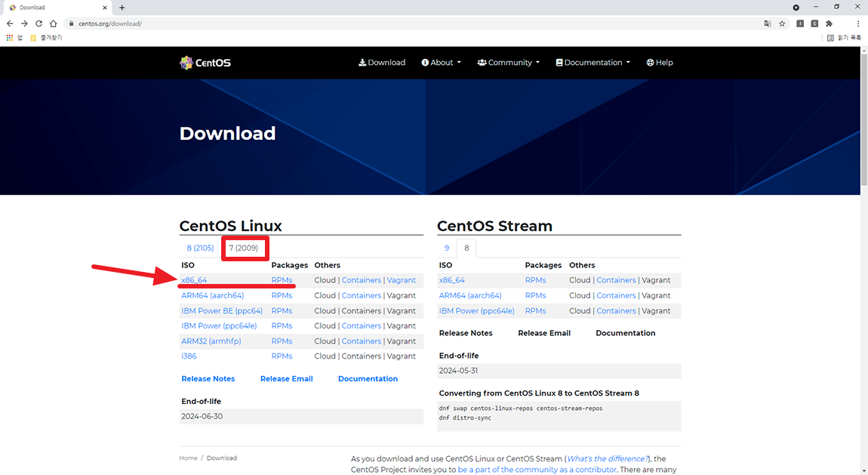Viewport: 868px width, 475px height.
Task: Select the CentOS Stream 8 tab
Action: pos(466,248)
